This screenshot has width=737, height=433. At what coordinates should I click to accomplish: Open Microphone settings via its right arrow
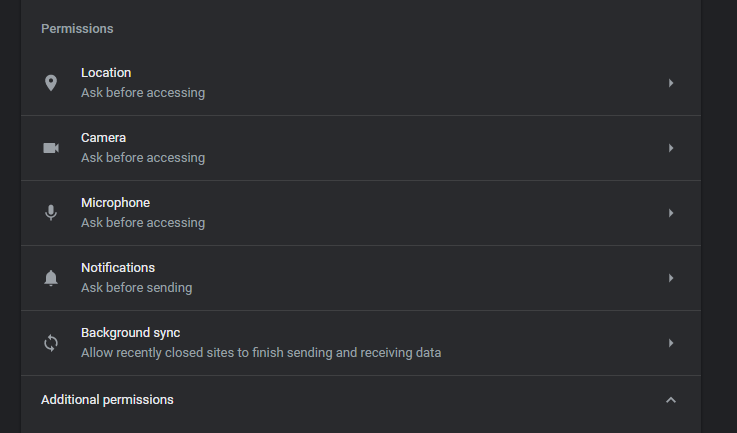(671, 213)
